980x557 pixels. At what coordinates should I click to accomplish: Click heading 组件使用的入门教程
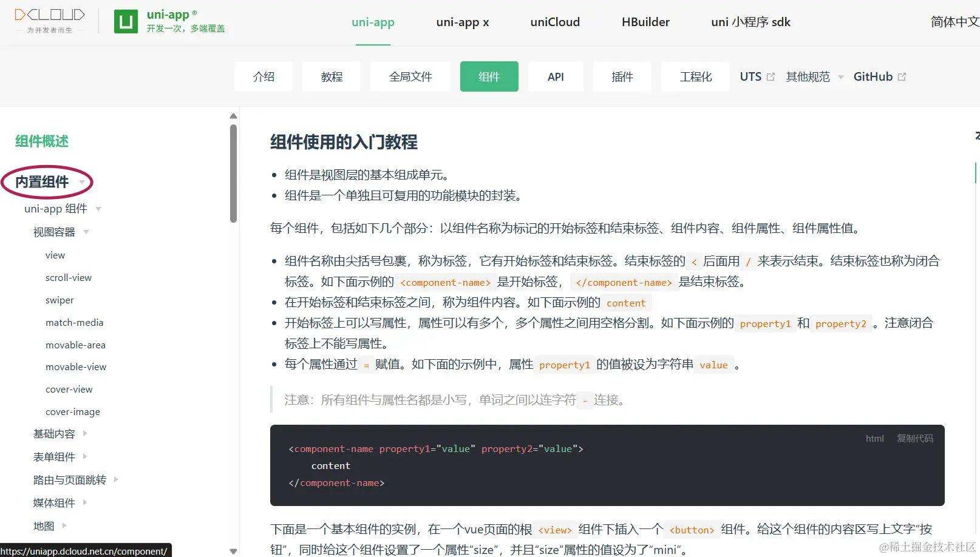coord(344,142)
